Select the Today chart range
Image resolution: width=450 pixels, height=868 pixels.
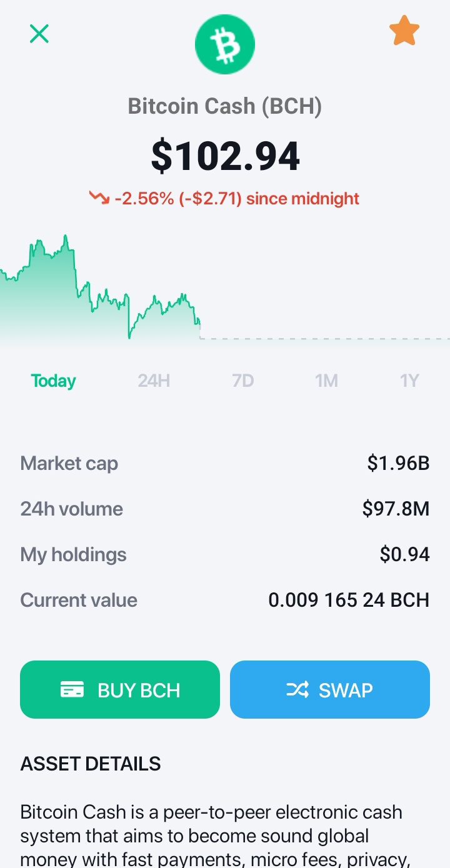pyautogui.click(x=53, y=381)
